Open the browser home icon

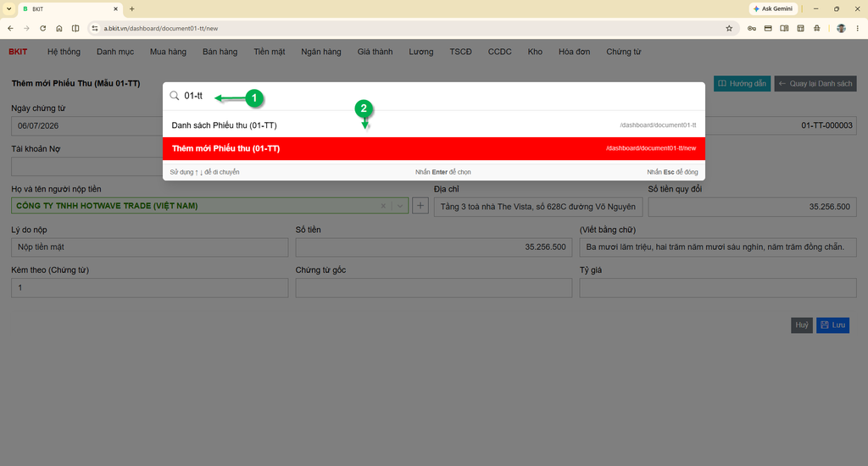click(x=59, y=28)
